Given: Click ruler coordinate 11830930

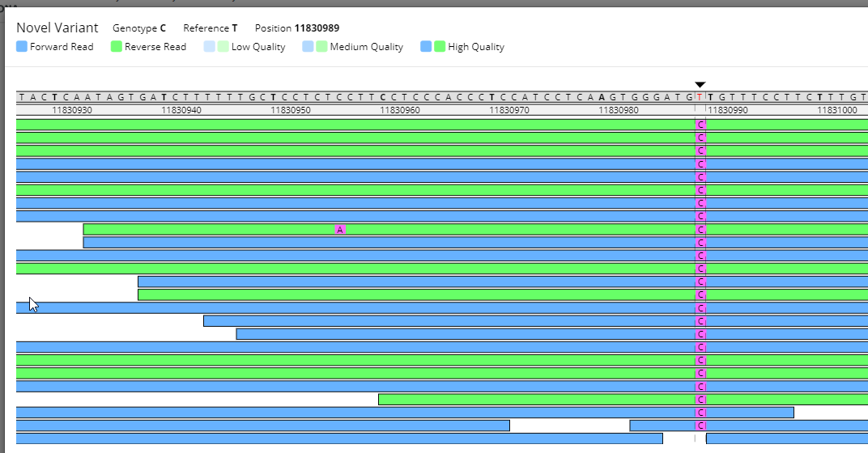Looking at the screenshot, I should [72, 110].
